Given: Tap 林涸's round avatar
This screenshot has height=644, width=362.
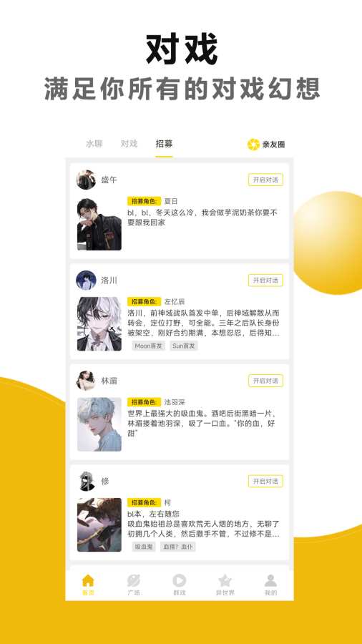Looking at the screenshot, I should click(x=86, y=381).
